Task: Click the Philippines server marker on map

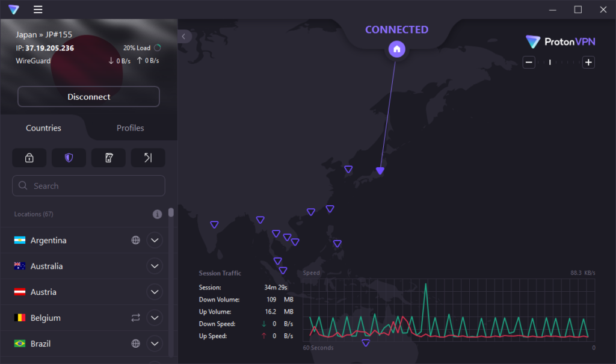Action: coord(337,244)
